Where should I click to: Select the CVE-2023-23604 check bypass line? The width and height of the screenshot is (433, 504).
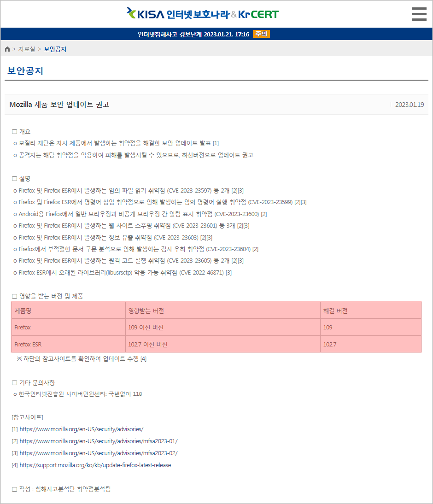coord(135,249)
